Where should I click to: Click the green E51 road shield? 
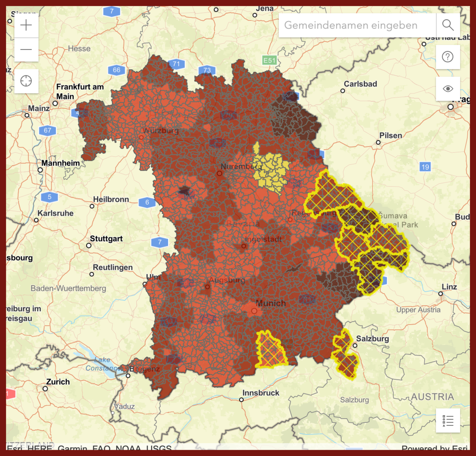tap(269, 60)
